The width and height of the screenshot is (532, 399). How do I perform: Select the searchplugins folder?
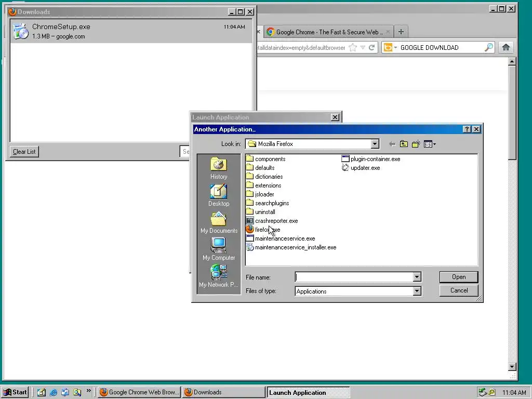[x=268, y=203]
